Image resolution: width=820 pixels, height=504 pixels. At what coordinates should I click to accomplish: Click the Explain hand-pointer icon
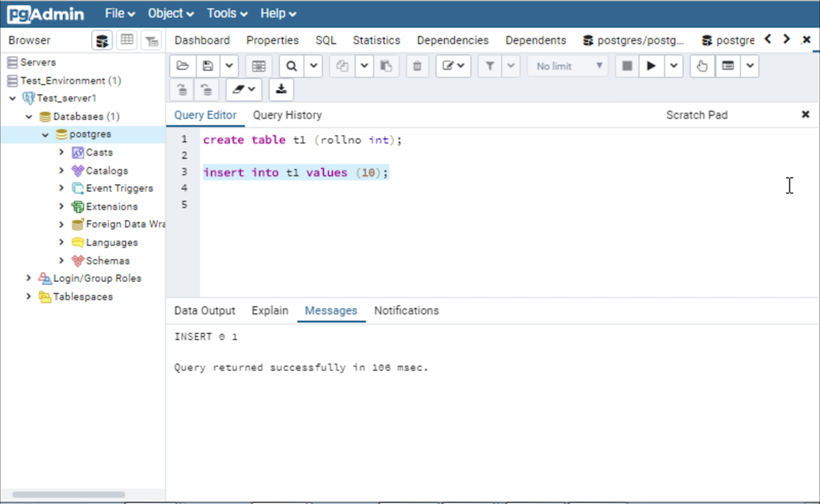(x=702, y=66)
